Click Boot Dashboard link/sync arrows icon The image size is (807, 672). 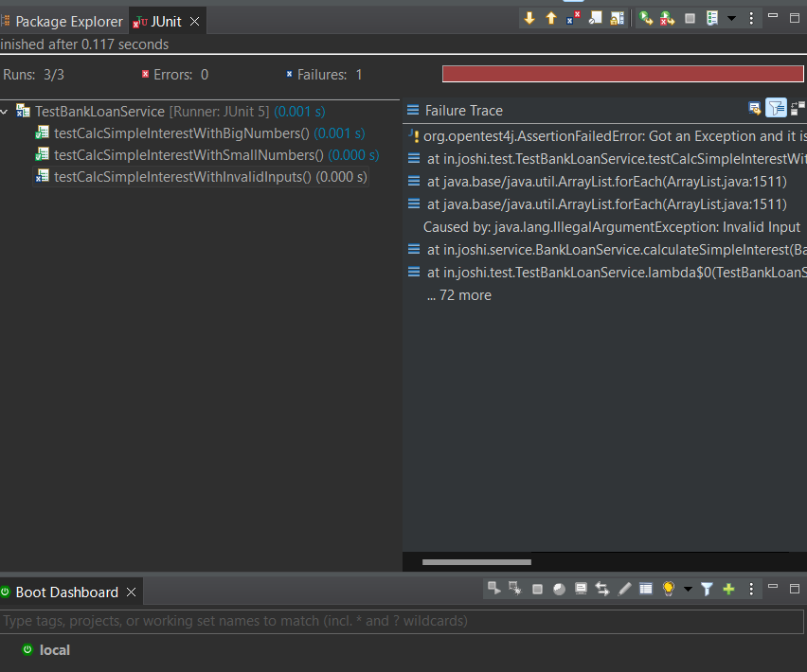click(602, 589)
